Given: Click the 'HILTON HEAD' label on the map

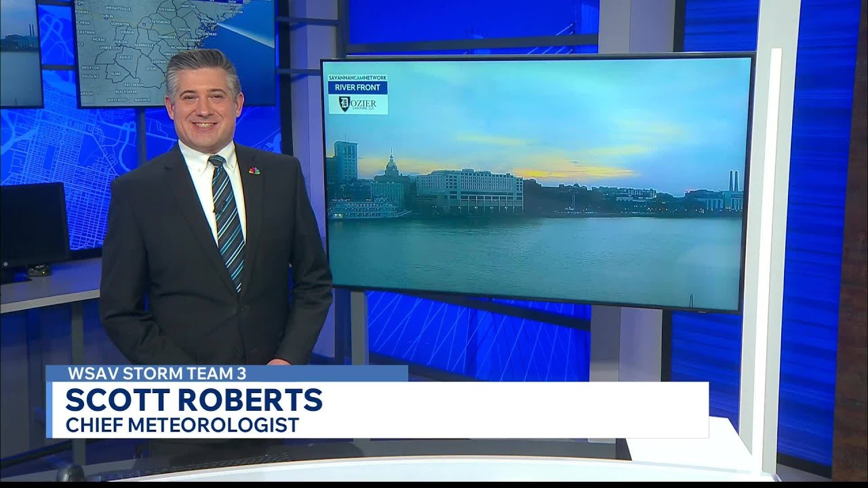Looking at the screenshot, I should point(206,34).
